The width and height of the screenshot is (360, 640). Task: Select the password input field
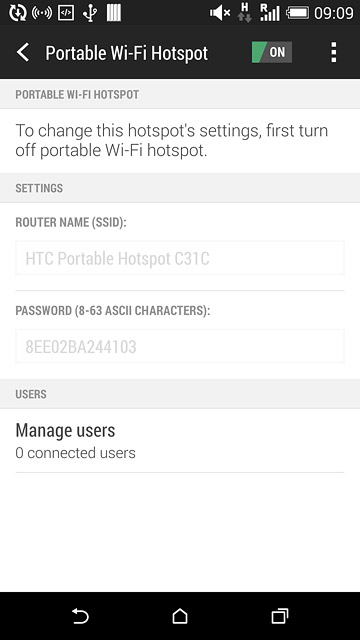pos(180,346)
